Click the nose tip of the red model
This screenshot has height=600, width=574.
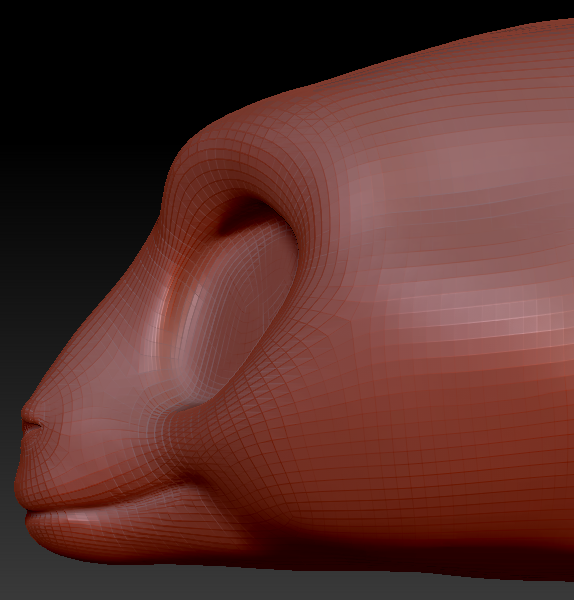coord(26,411)
